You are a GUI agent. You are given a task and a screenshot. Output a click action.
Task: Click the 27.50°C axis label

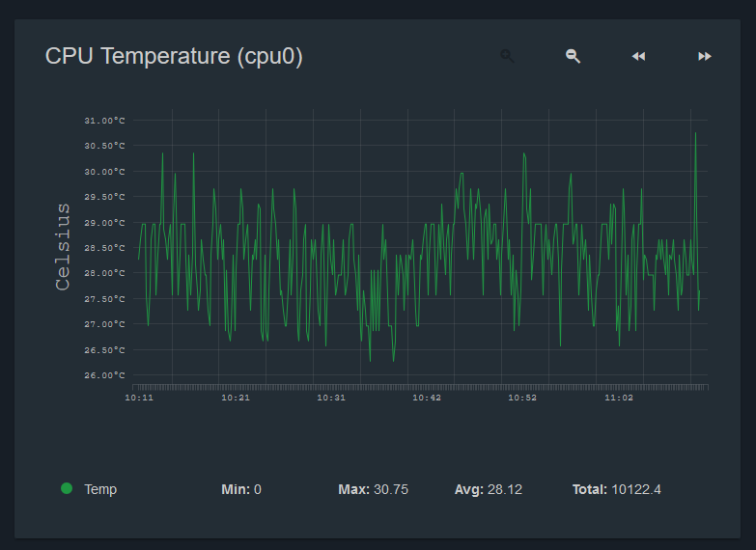(x=104, y=299)
